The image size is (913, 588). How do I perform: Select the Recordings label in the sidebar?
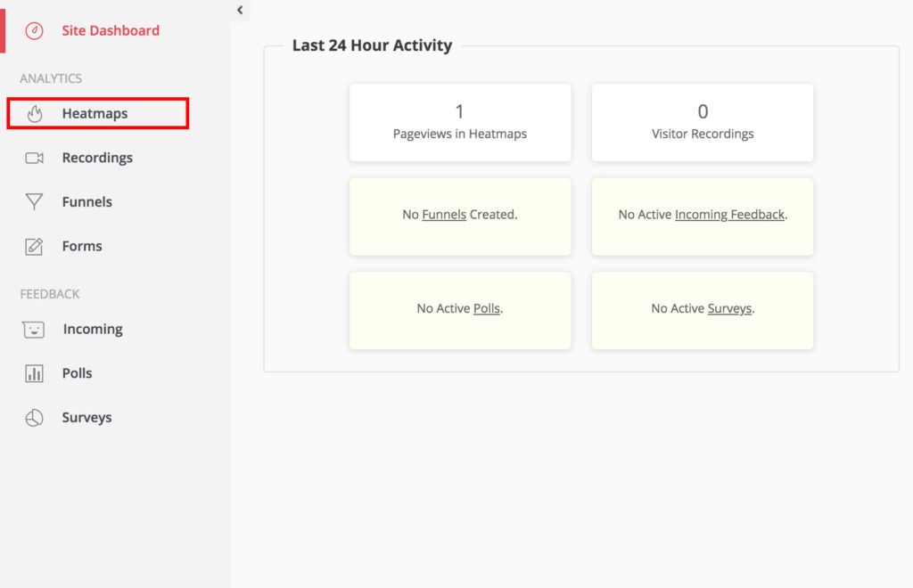coord(97,158)
